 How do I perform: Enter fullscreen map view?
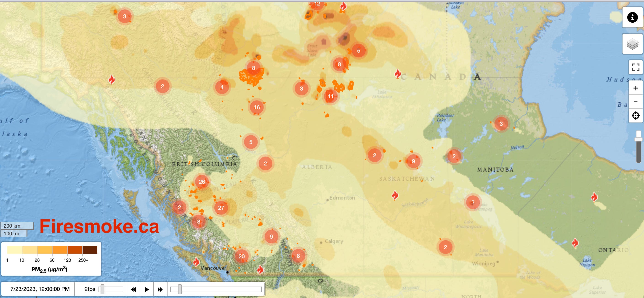point(635,67)
